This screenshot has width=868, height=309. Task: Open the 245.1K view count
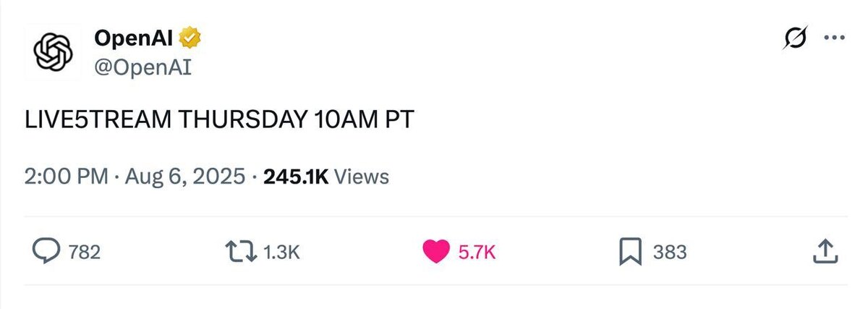coord(297,177)
